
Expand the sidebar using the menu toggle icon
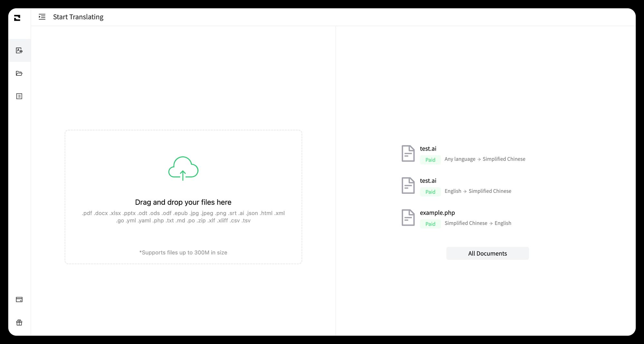pos(42,17)
